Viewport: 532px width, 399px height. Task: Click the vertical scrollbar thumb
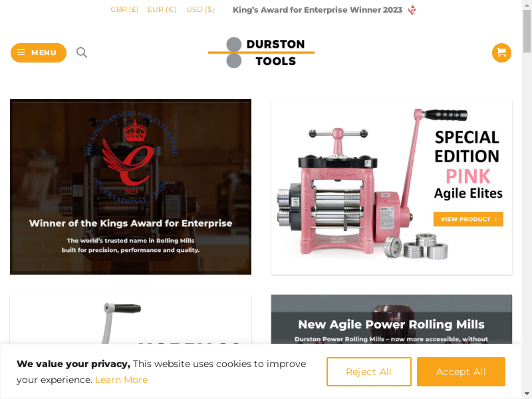click(x=527, y=31)
